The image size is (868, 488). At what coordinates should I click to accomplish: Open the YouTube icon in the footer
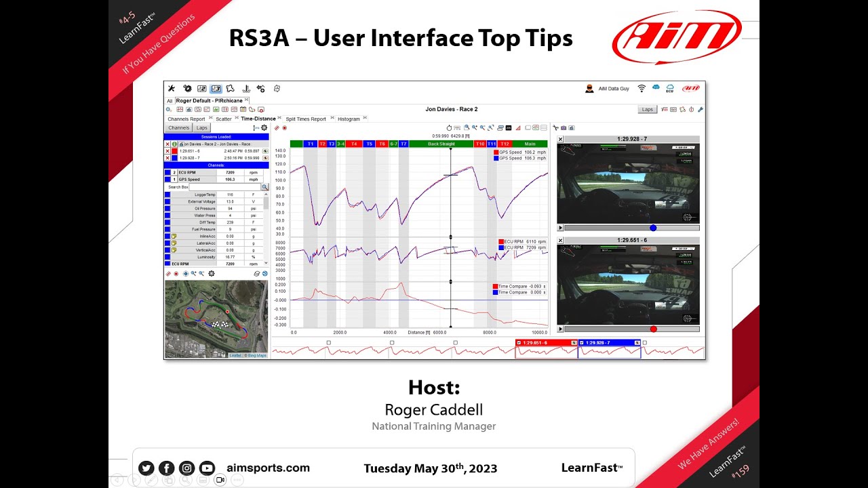point(207,468)
